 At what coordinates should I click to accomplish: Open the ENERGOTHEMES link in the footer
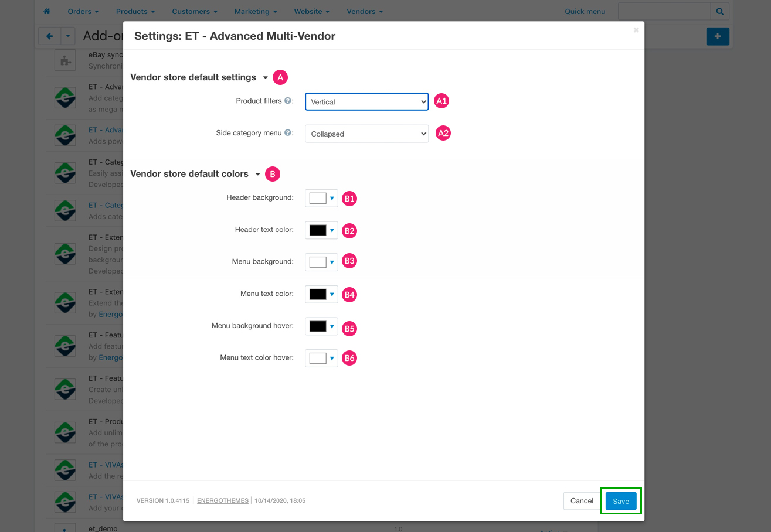coord(223,501)
